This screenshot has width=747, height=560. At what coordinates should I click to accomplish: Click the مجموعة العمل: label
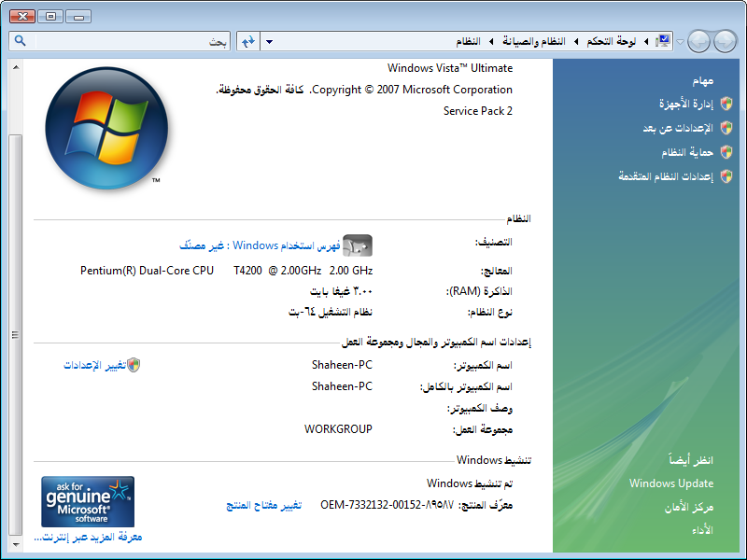pos(483,430)
